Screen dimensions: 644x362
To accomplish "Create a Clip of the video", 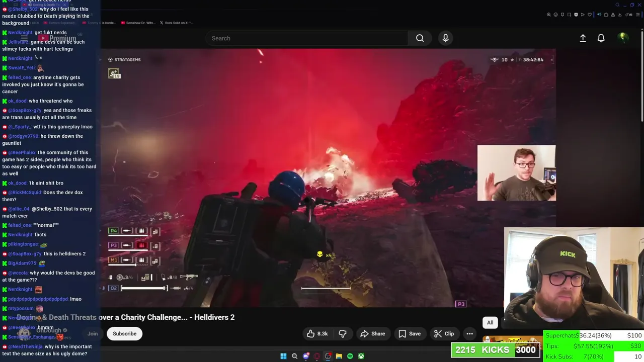I will [x=444, y=333].
